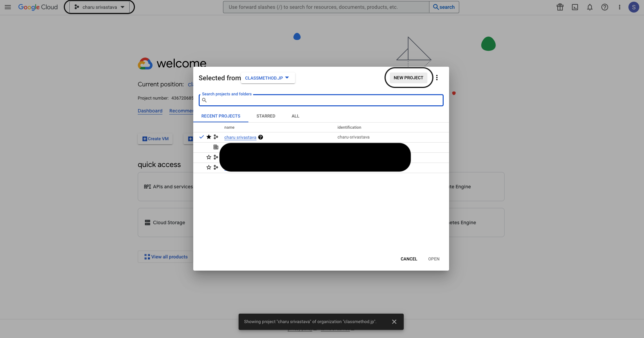Click the search projects and folders field
644x338 pixels.
(x=321, y=100)
